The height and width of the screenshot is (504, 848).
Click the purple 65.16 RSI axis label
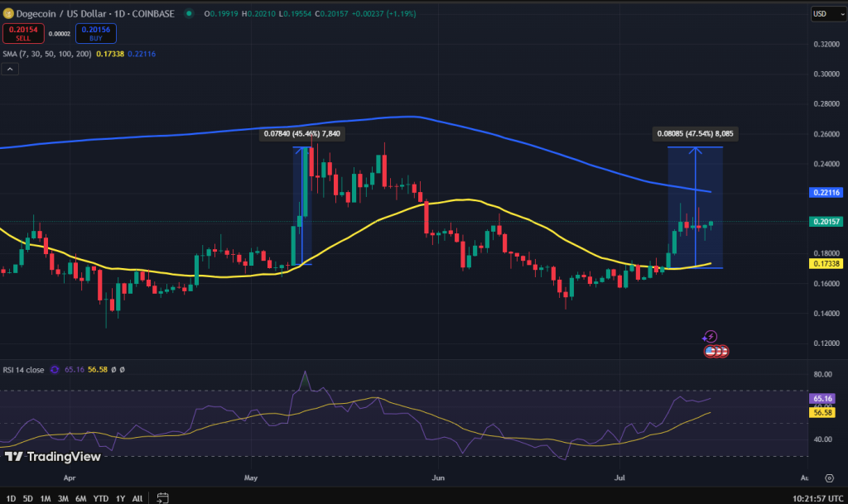[x=822, y=399]
